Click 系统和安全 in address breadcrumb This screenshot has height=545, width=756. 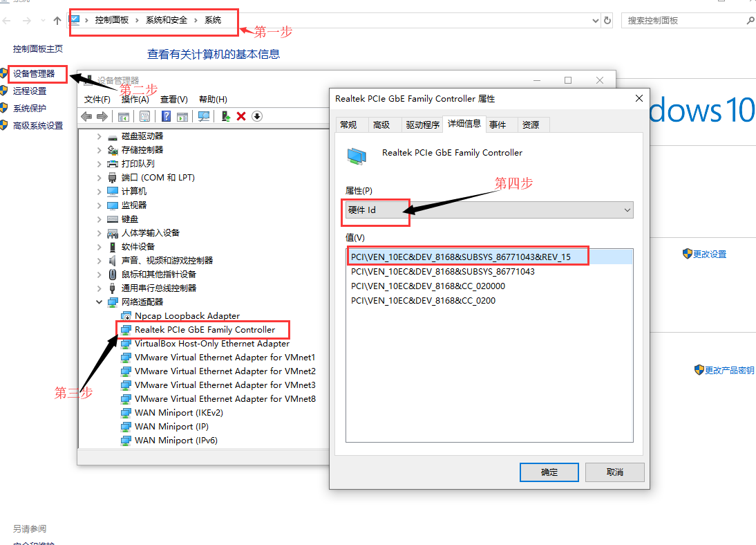coord(167,20)
